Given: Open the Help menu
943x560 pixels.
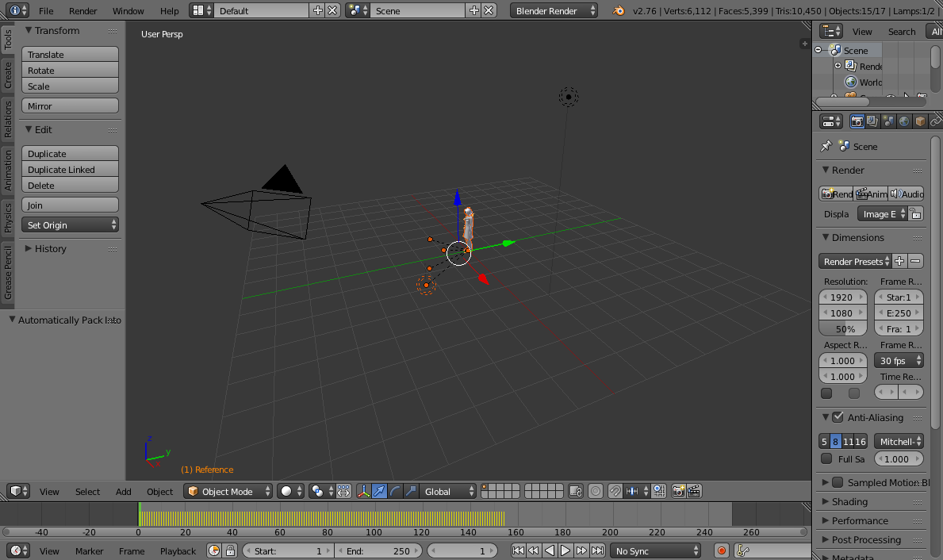Looking at the screenshot, I should click(170, 11).
